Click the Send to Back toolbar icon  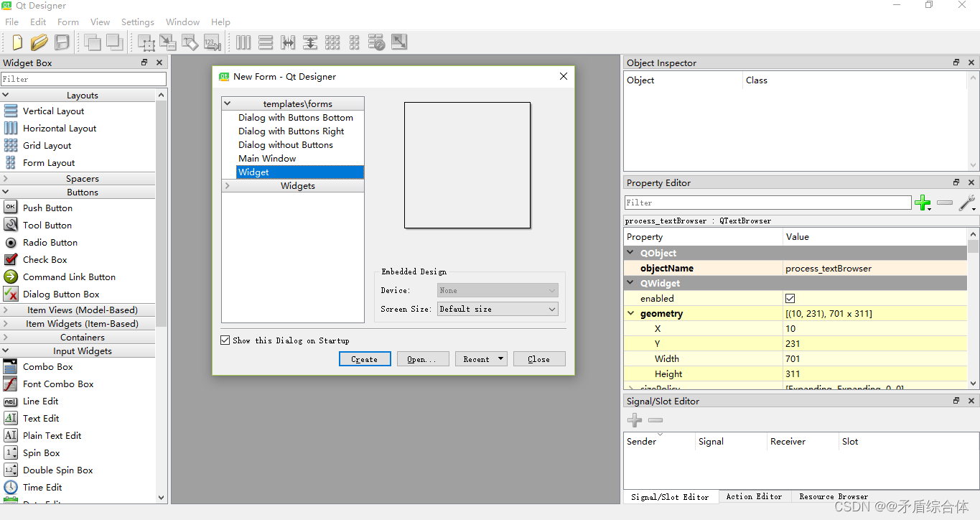click(x=93, y=42)
